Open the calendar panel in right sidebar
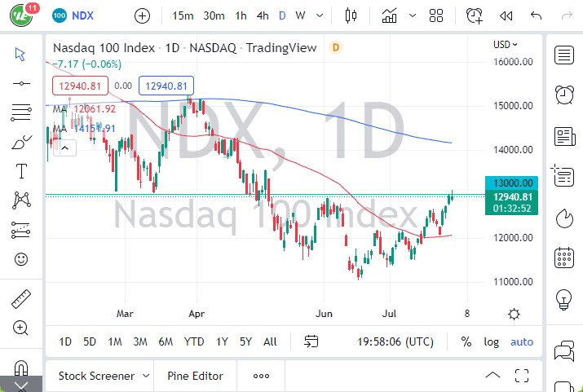 (x=563, y=259)
